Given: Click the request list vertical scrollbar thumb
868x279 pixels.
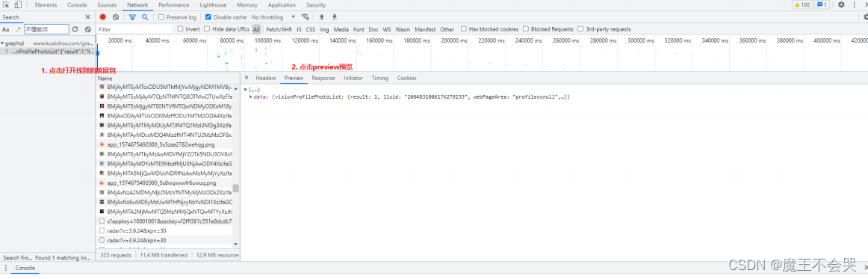Looking at the screenshot, I should [x=236, y=188].
